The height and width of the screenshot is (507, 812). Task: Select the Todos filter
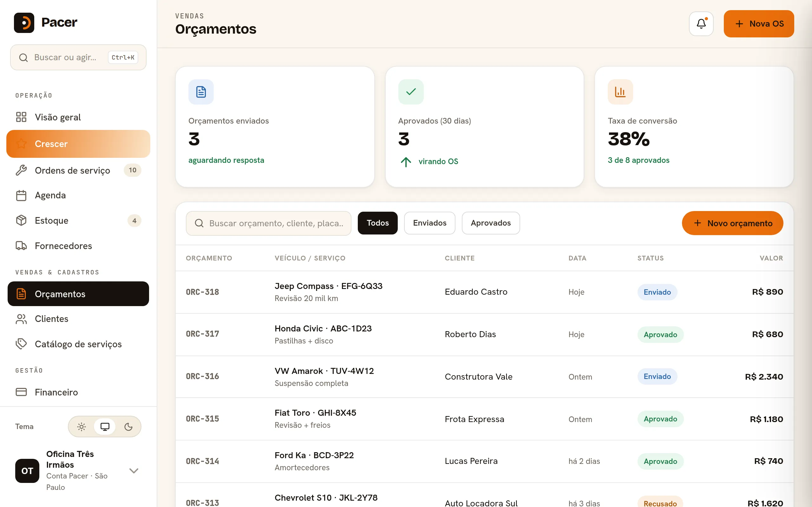[377, 223]
